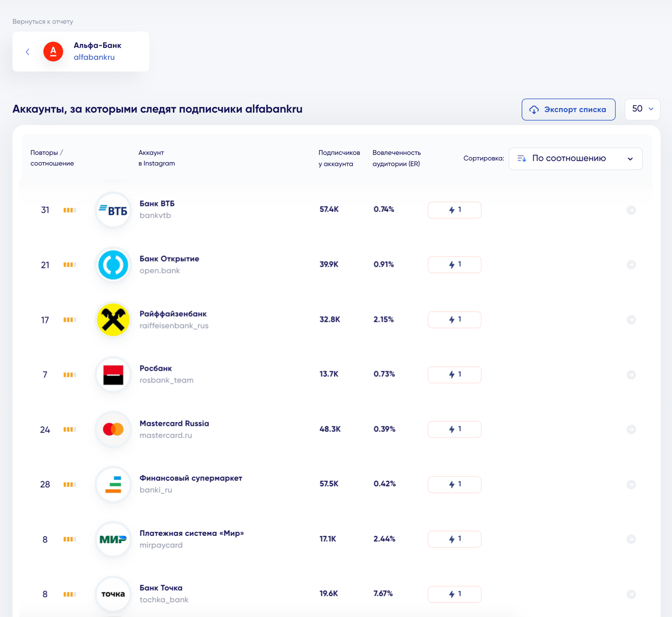Click the ratio bars icon in mastercard.ru row
Screen dimensions: 672x617
[70, 430]
